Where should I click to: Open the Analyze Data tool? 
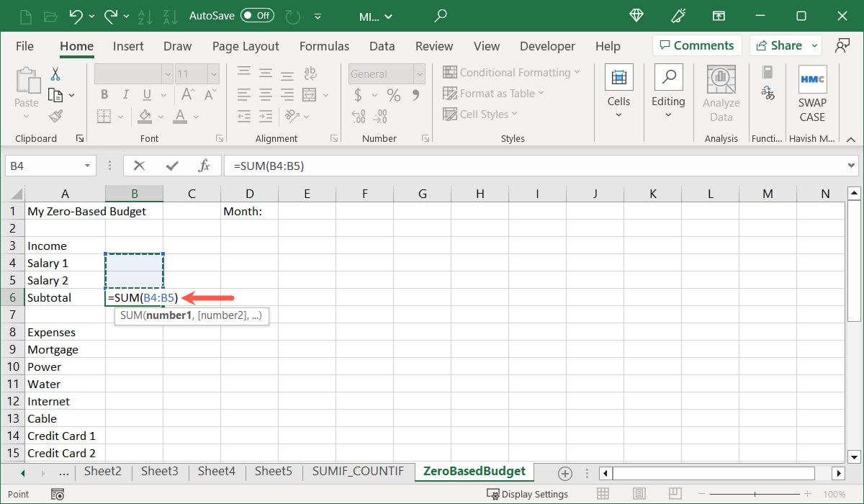(x=721, y=91)
